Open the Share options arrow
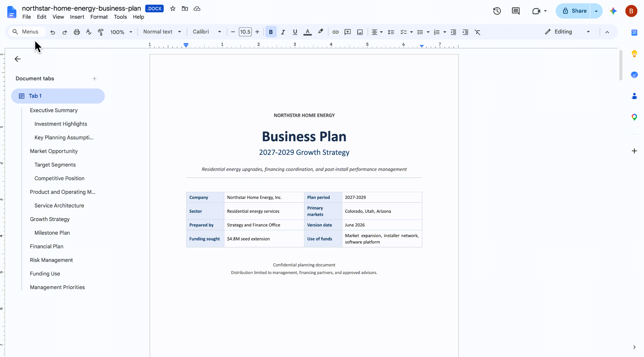The width and height of the screenshot is (644, 357). click(596, 11)
